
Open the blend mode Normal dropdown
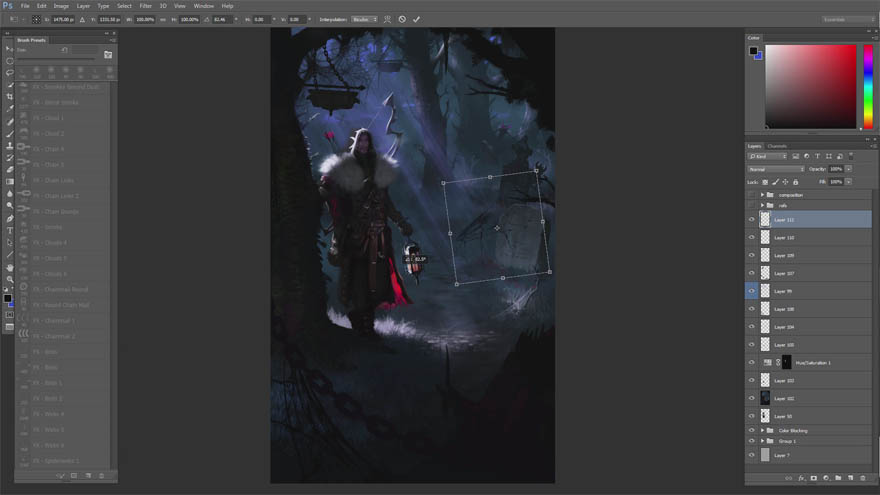click(776, 169)
